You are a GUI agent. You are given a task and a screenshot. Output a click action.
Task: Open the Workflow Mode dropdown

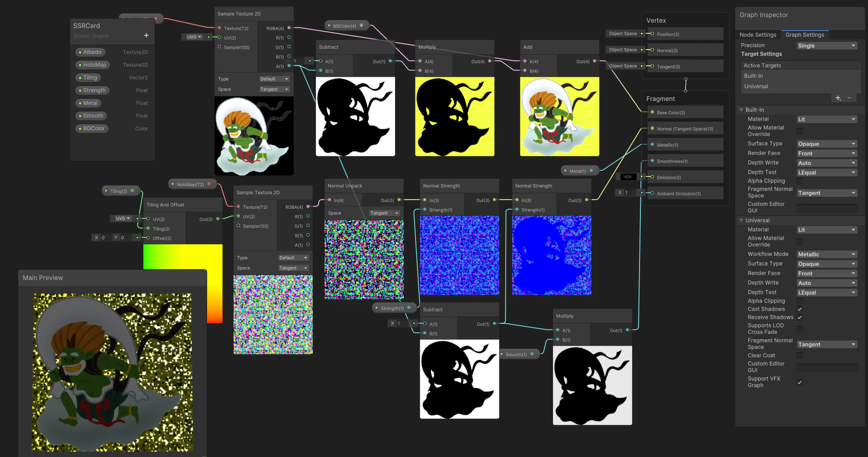pyautogui.click(x=827, y=254)
